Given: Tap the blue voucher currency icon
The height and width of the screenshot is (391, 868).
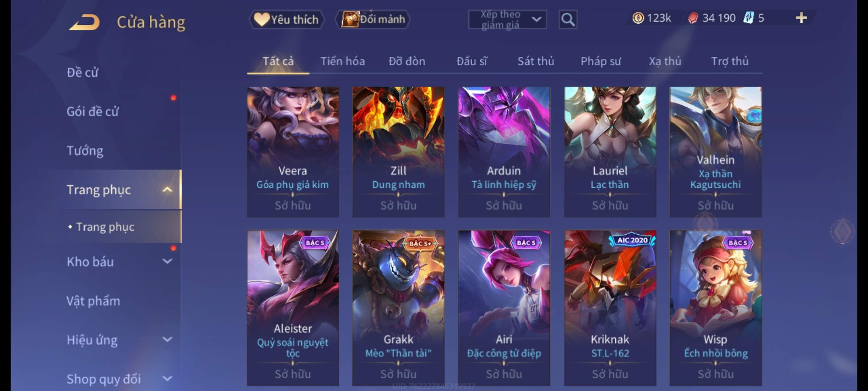Looking at the screenshot, I should 748,18.
